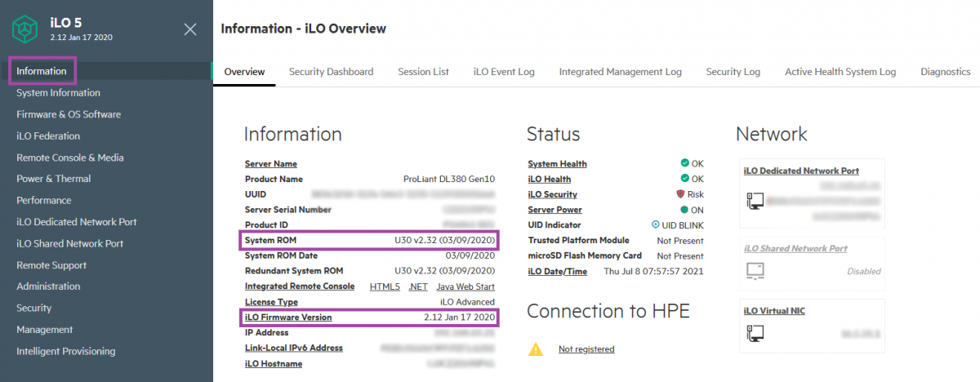
Task: Click the Server Power ON status icon
Action: coord(684,210)
